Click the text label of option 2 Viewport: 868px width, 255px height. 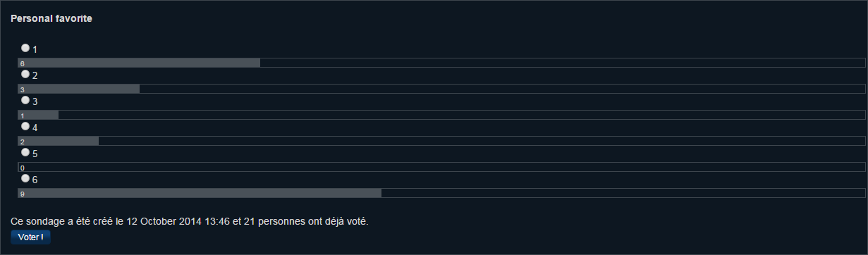[x=35, y=75]
